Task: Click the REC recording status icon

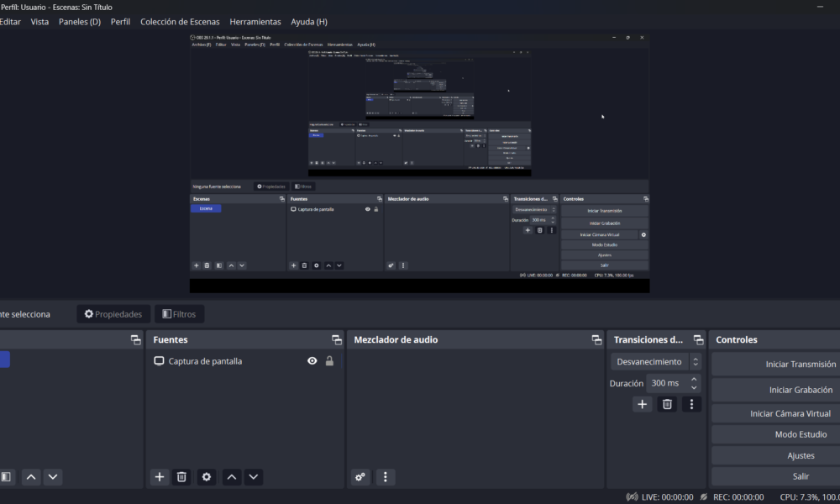Action: 703,497
